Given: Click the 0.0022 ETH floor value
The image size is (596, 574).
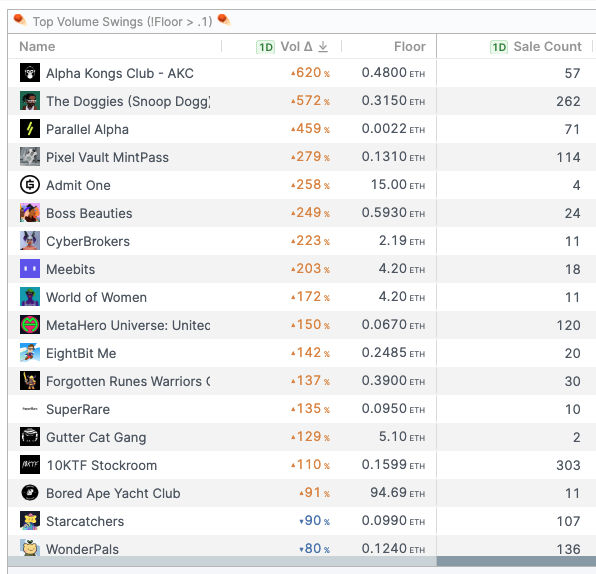Looking at the screenshot, I should pos(393,128).
